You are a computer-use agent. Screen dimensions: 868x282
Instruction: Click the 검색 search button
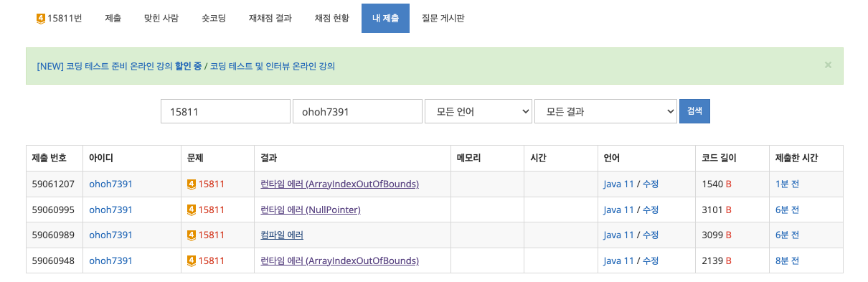tap(694, 111)
